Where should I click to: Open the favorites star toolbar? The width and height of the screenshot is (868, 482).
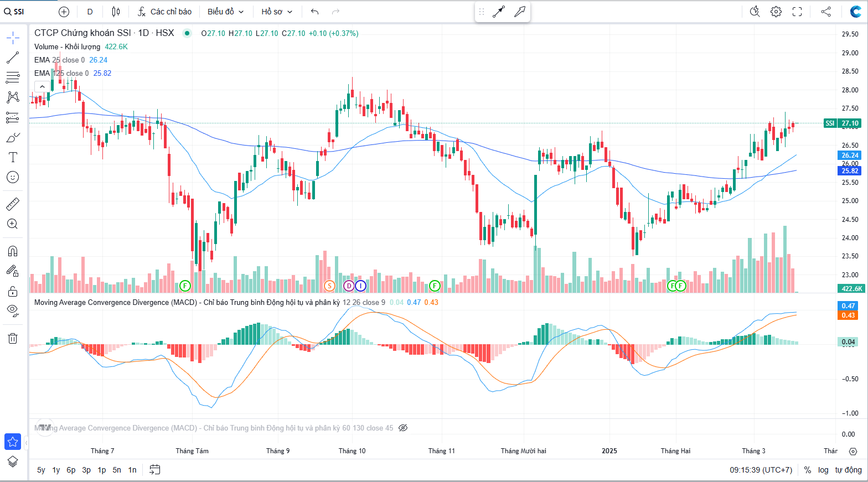click(x=13, y=442)
